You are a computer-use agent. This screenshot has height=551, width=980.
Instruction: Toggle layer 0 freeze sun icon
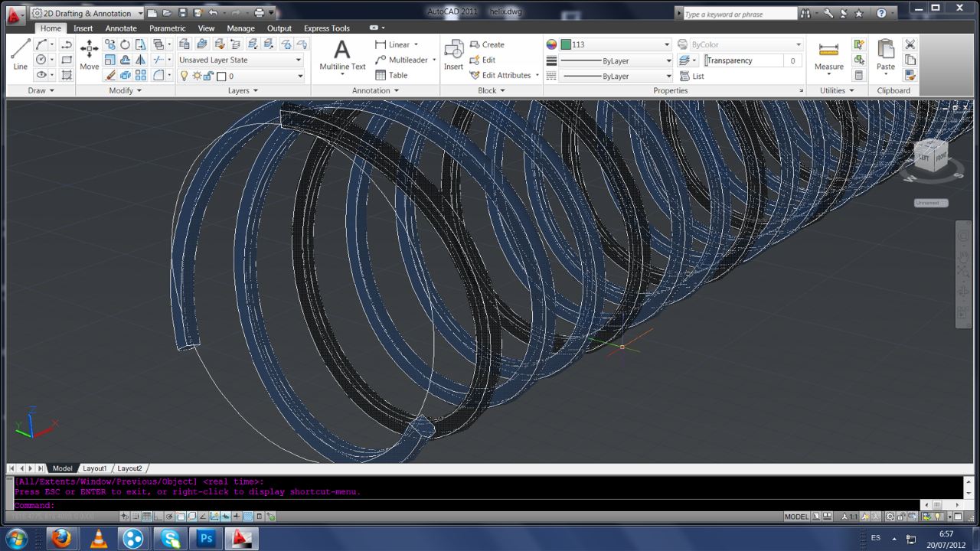(197, 76)
